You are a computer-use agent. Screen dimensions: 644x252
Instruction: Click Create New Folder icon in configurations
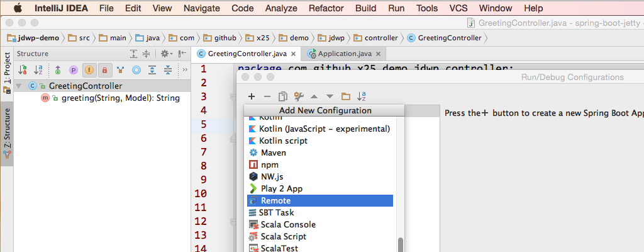tap(346, 96)
